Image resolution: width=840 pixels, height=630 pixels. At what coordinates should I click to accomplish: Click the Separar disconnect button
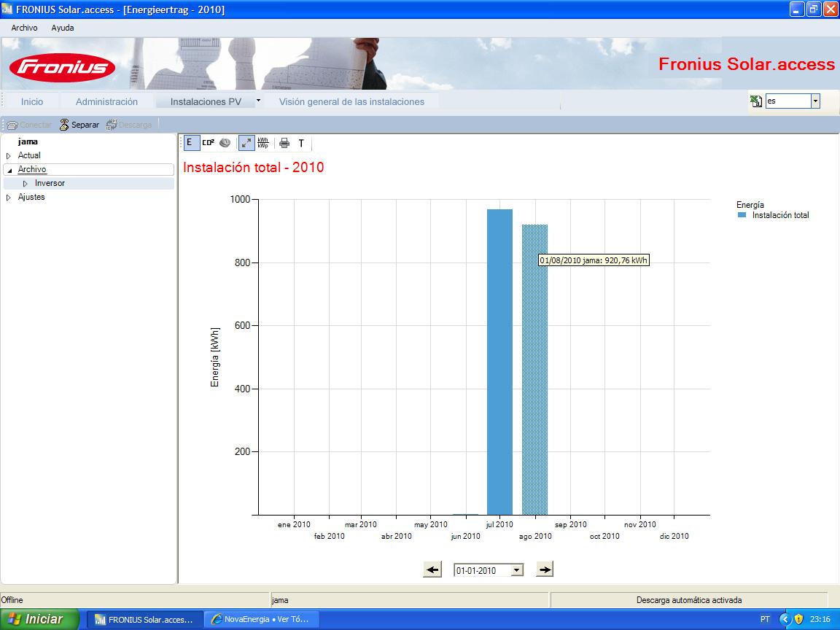pos(79,125)
